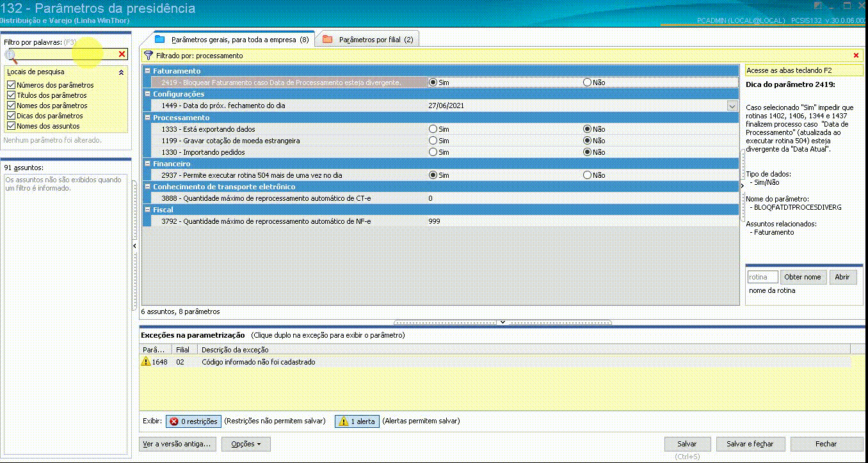Click value '999' of parameter 3792 NF-e

(x=434, y=221)
